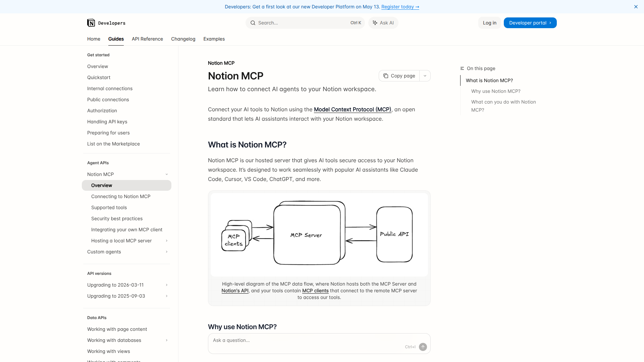The height and width of the screenshot is (362, 644).
Task: Jump to What is Notion MCP? section
Action: click(x=489, y=80)
